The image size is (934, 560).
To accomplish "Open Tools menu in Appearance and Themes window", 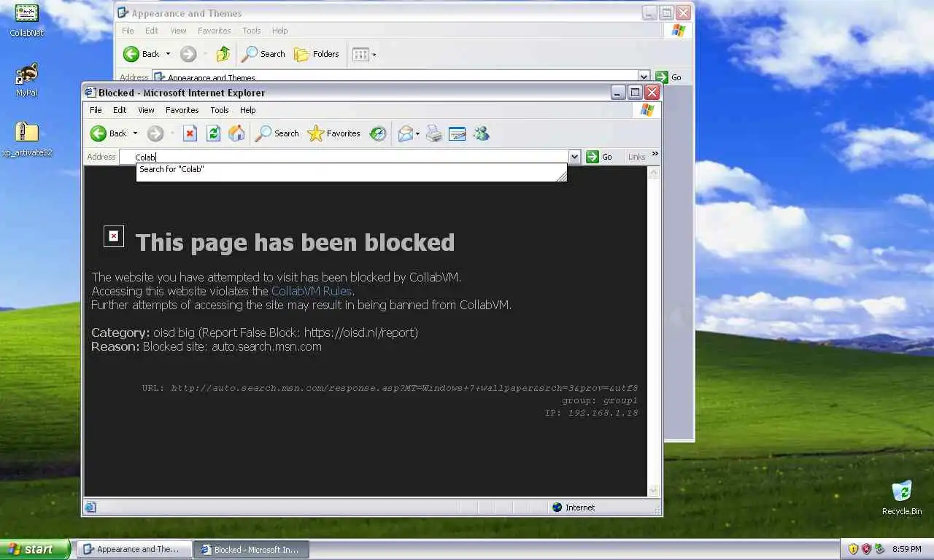I will tap(252, 31).
